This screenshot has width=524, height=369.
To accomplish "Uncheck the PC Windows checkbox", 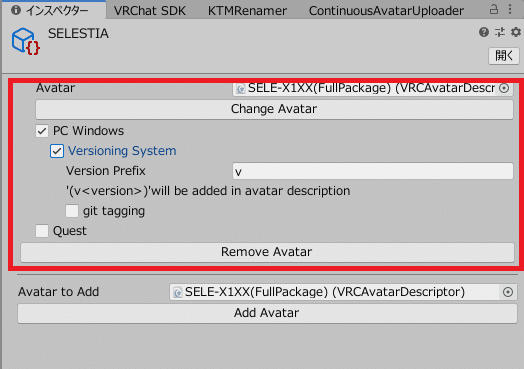I will tap(42, 131).
